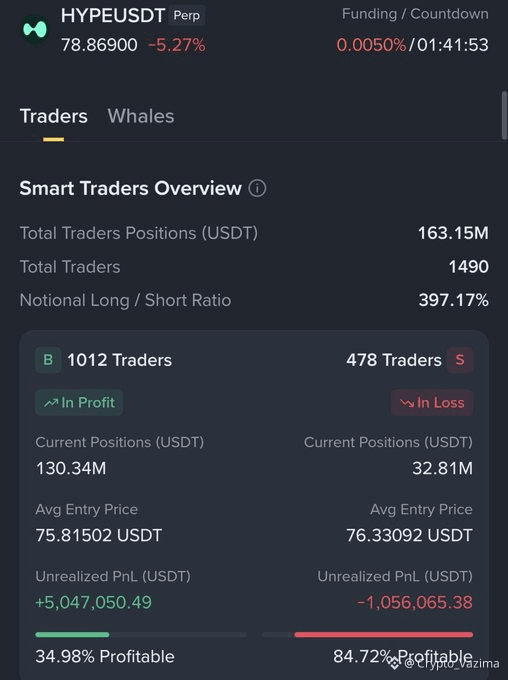
Task: Click the In Profit trend arrow icon
Action: tap(51, 403)
